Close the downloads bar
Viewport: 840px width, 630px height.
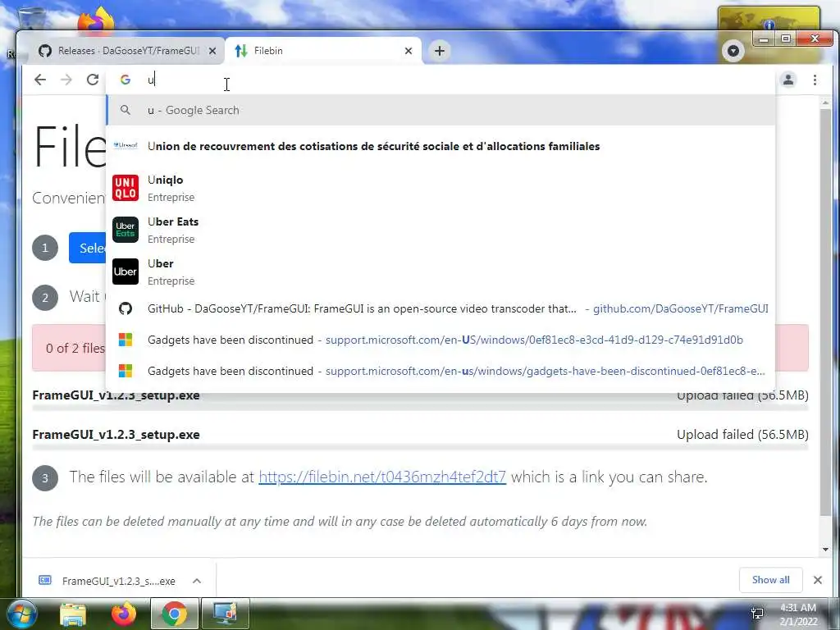(818, 580)
